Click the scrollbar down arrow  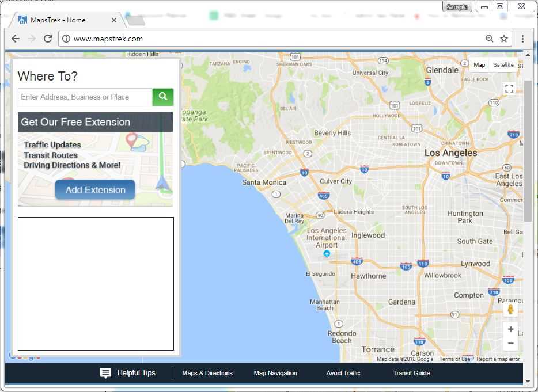pyautogui.click(x=528, y=382)
